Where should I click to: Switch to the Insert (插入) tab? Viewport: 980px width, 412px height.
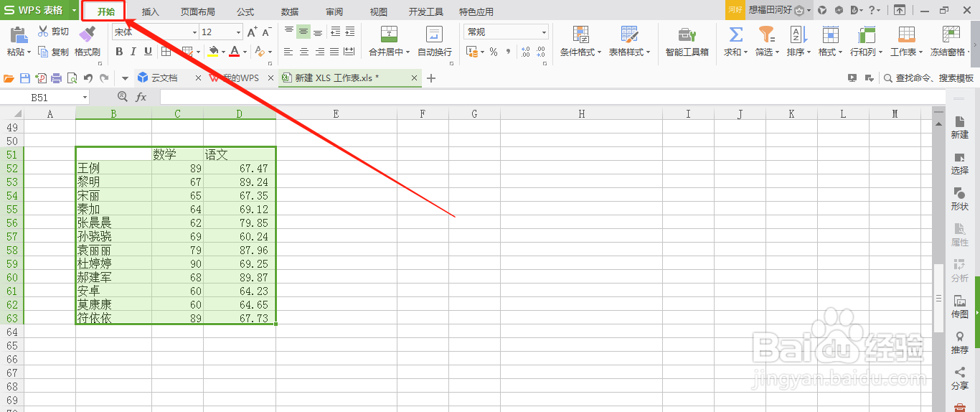click(151, 11)
